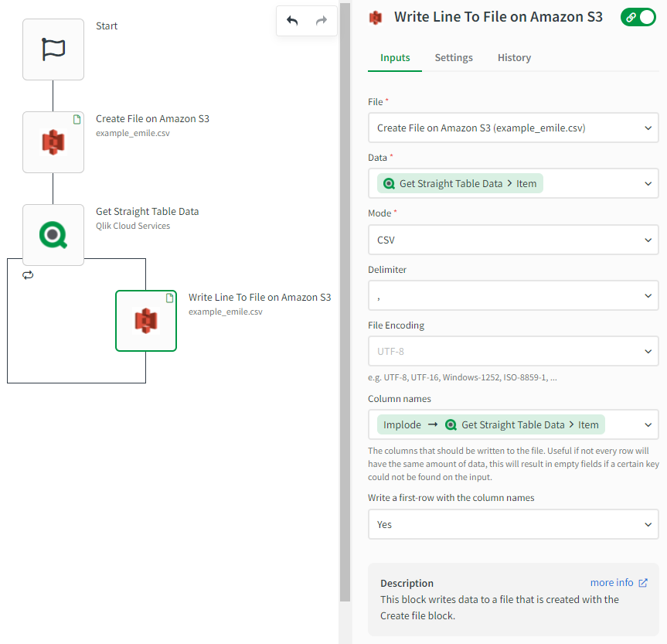The width and height of the screenshot is (667, 644).
Task: Open the Delimiter dropdown
Action: coord(513,295)
